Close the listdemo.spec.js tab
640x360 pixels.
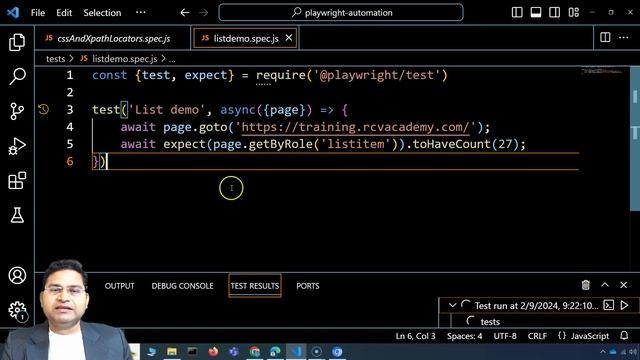tap(289, 38)
